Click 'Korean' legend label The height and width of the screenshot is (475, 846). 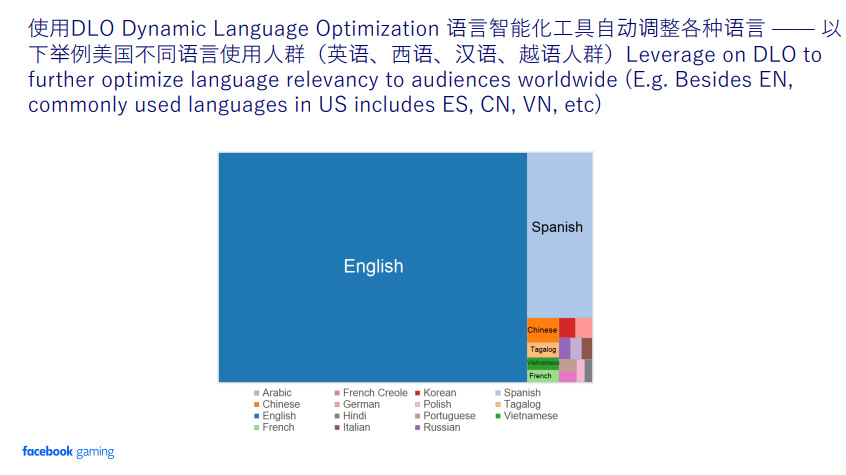(440, 393)
